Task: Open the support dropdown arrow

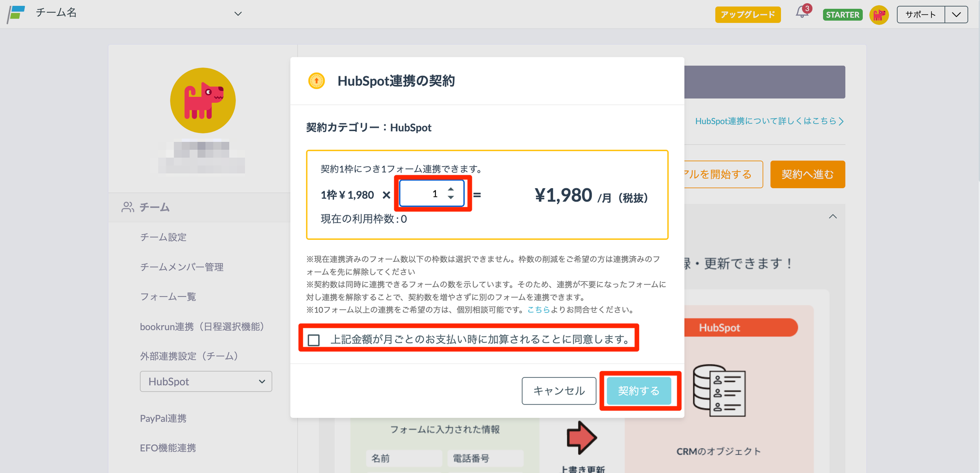Action: pos(956,14)
